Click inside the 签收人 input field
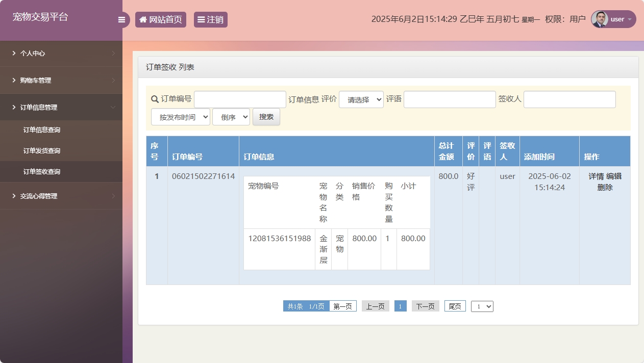Screen dimensions: 644x363 point(569,99)
